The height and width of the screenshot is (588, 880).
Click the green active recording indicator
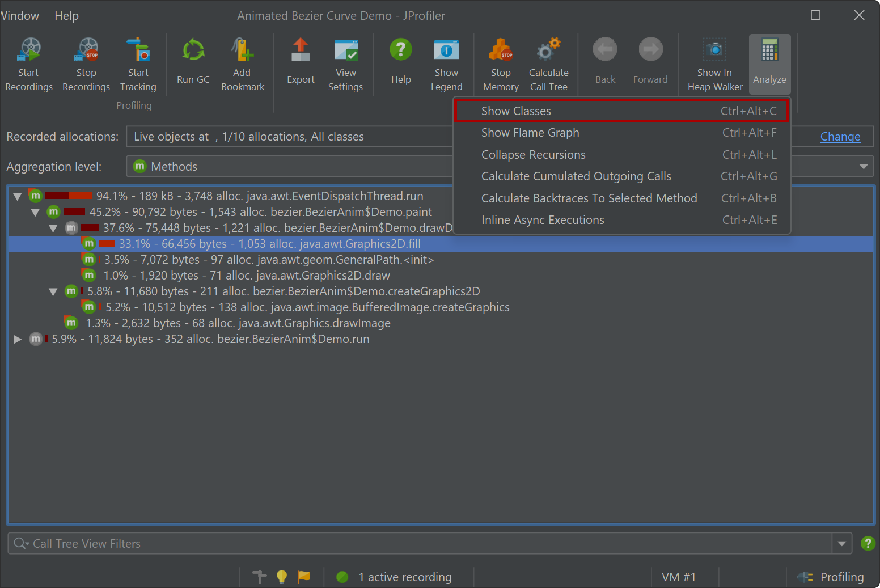click(342, 577)
